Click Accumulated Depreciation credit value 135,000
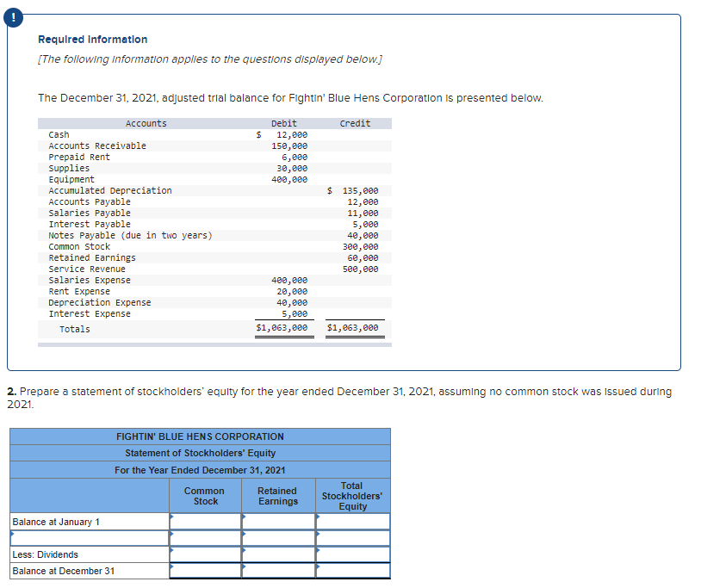 [x=360, y=191]
